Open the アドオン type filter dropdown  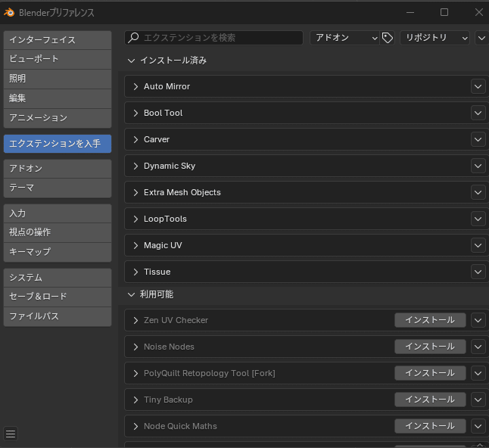point(344,38)
